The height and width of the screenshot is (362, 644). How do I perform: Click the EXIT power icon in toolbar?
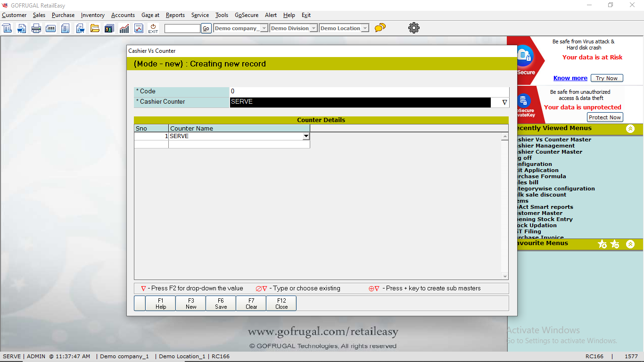pyautogui.click(x=153, y=28)
